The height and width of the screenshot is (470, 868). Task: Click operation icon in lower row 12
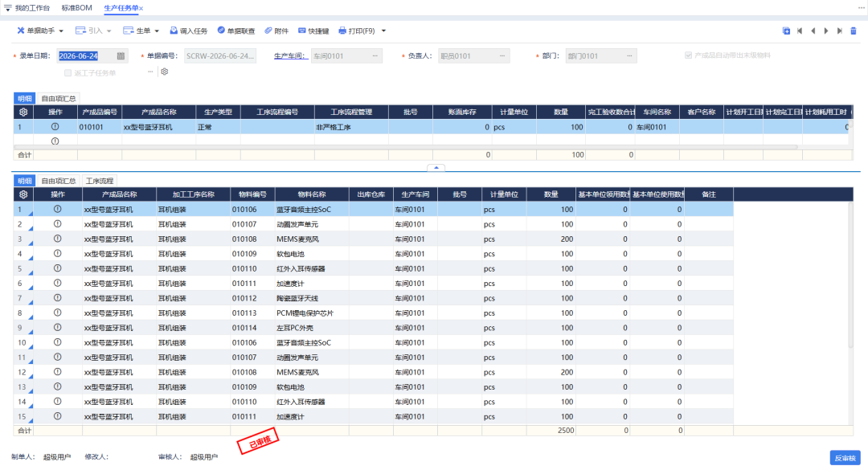click(57, 372)
